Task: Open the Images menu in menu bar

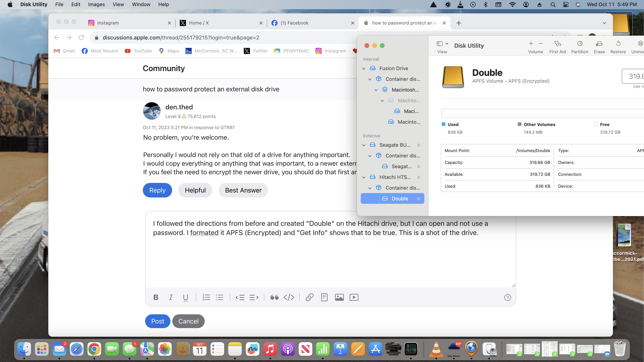Action: [x=96, y=4]
